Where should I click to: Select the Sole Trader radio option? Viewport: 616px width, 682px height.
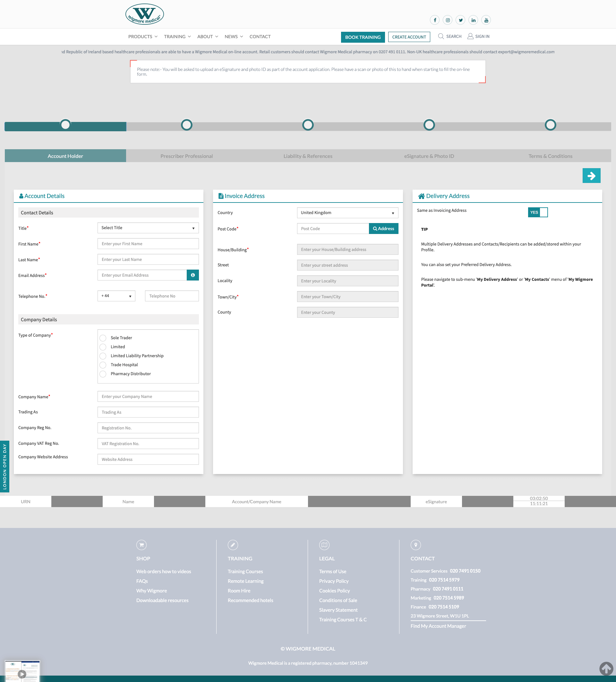coord(103,338)
